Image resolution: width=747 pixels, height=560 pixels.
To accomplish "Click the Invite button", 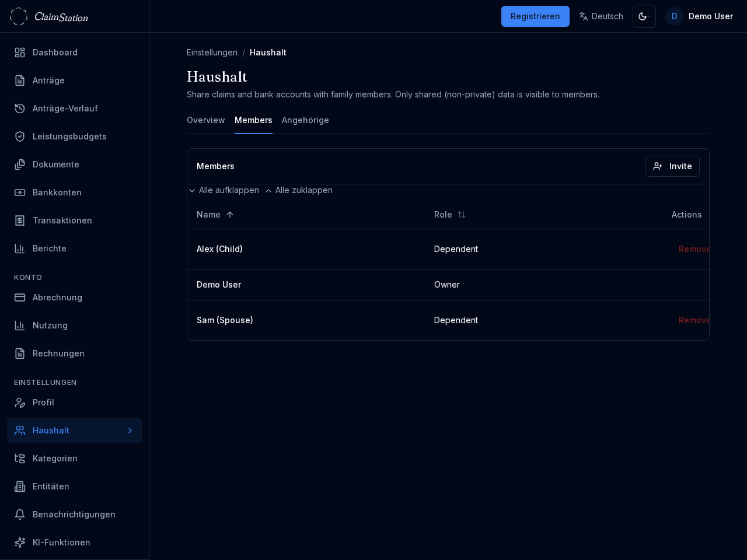I will click(672, 166).
